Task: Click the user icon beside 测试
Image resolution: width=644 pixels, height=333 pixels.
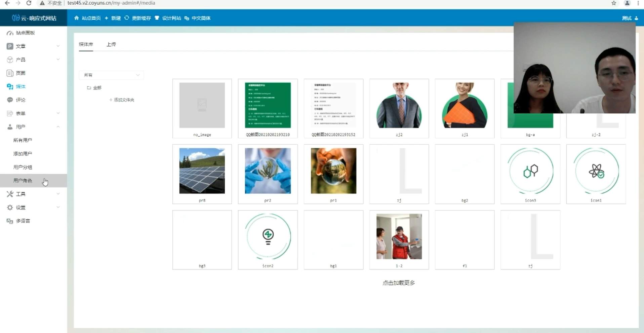Action: pos(636,18)
